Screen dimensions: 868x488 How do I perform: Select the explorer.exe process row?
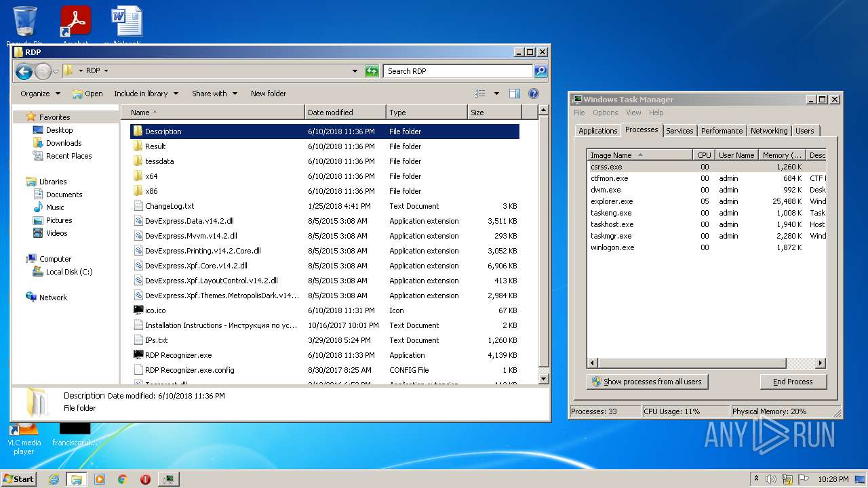706,201
